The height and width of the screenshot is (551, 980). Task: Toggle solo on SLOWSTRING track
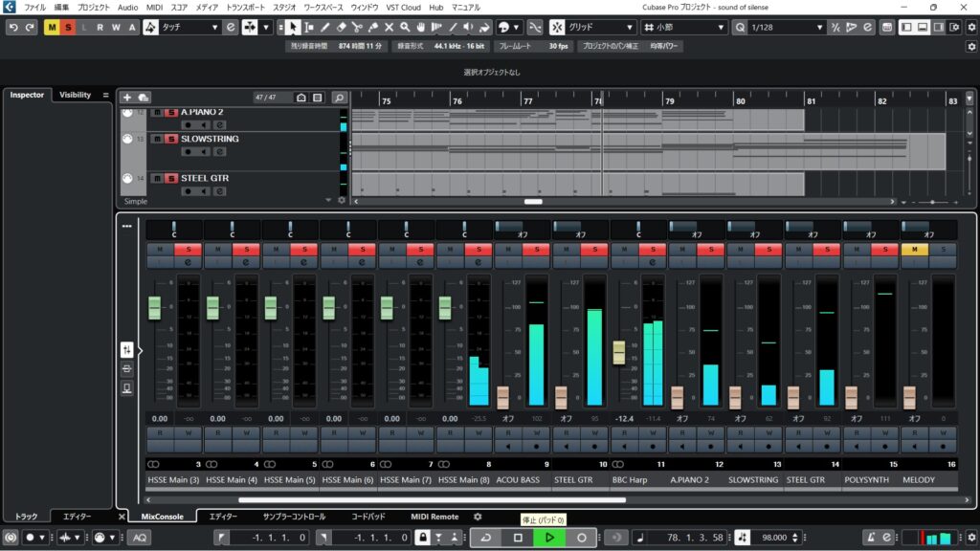click(x=170, y=139)
